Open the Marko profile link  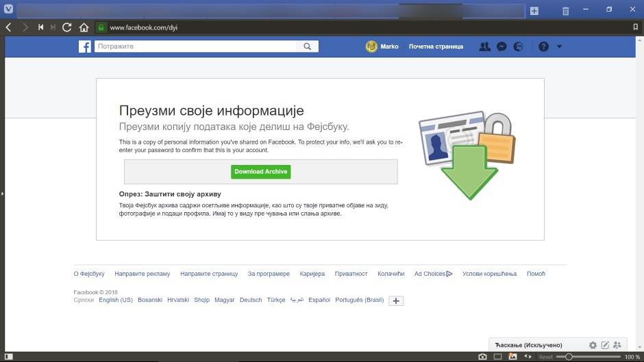coord(382,47)
